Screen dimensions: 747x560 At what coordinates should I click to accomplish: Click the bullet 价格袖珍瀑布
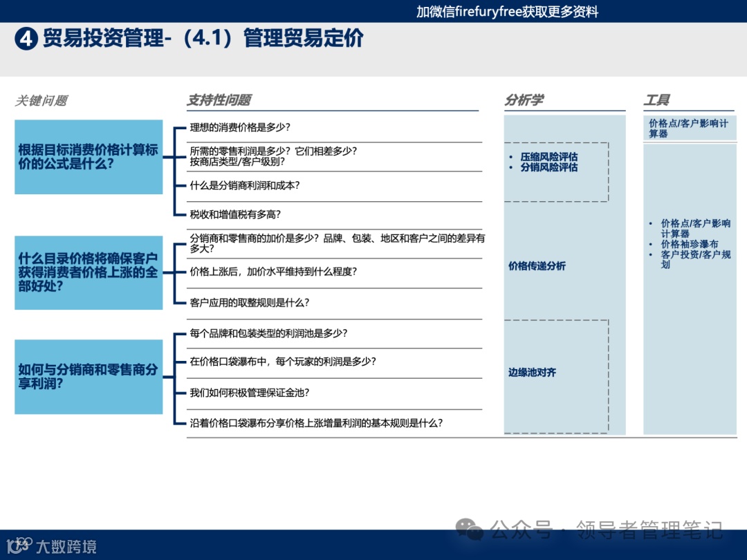(x=690, y=244)
